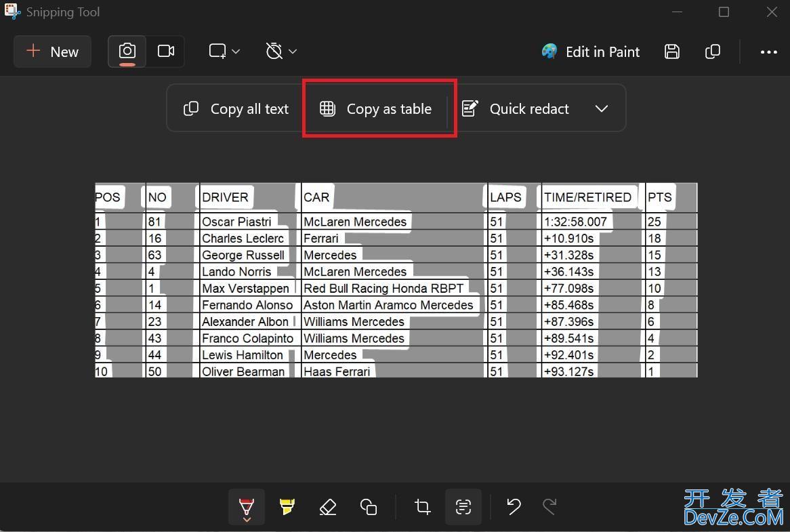Start a new snip with New button
The image size is (790, 532).
(52, 52)
